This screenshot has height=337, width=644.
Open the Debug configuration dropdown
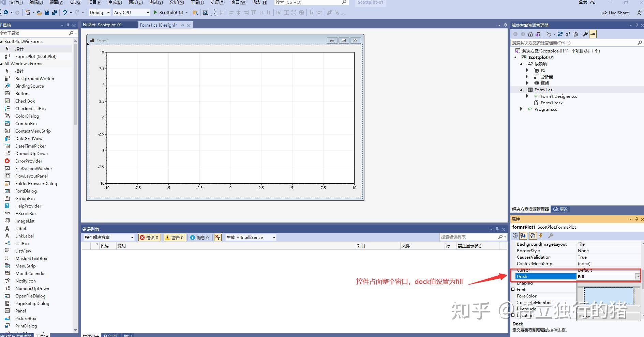[108, 12]
